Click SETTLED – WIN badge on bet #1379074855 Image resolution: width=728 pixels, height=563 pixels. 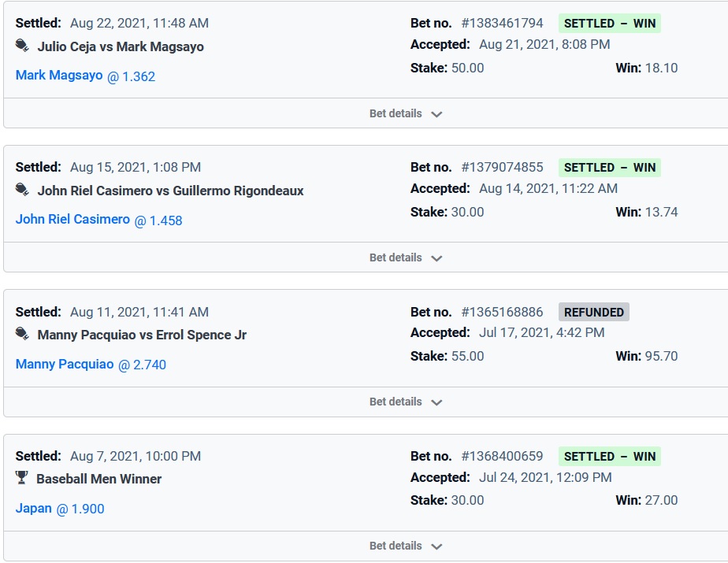pyautogui.click(x=609, y=168)
